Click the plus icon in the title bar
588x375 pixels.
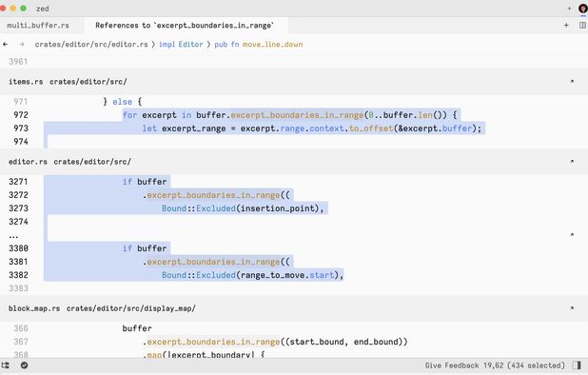tap(569, 9)
